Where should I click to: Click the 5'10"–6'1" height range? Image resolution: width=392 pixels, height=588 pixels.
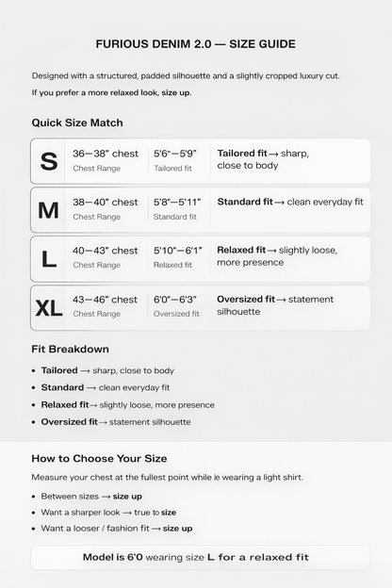pyautogui.click(x=178, y=251)
